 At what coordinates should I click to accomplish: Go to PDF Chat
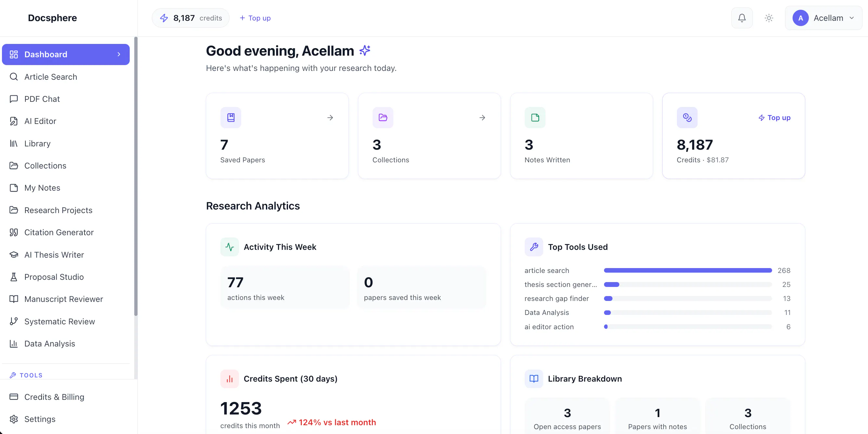click(x=66, y=99)
